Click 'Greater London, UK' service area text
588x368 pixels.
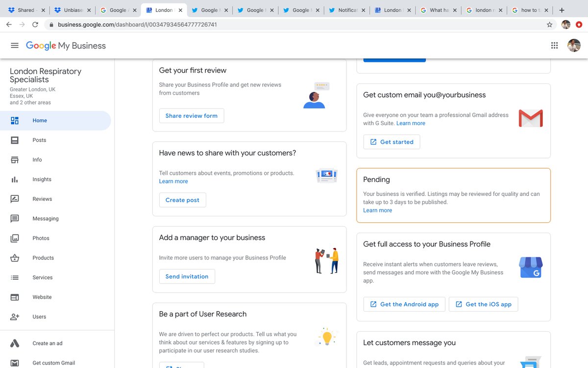tap(32, 89)
